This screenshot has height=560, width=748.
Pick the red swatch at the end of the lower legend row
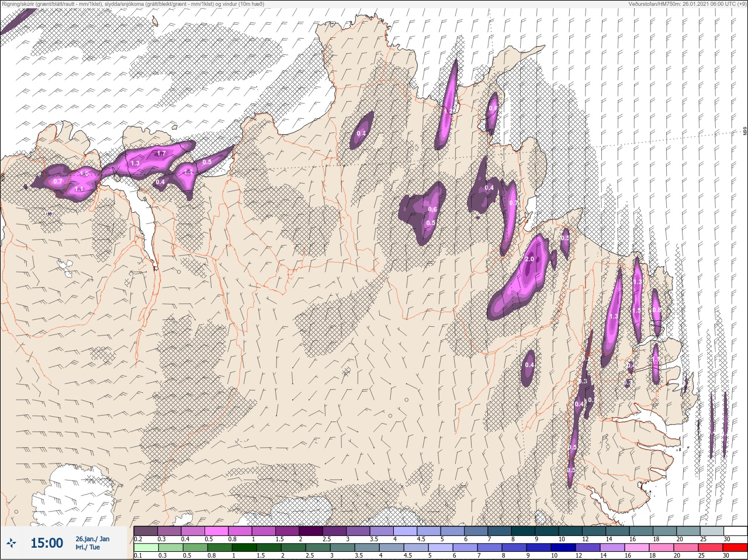pyautogui.click(x=735, y=547)
